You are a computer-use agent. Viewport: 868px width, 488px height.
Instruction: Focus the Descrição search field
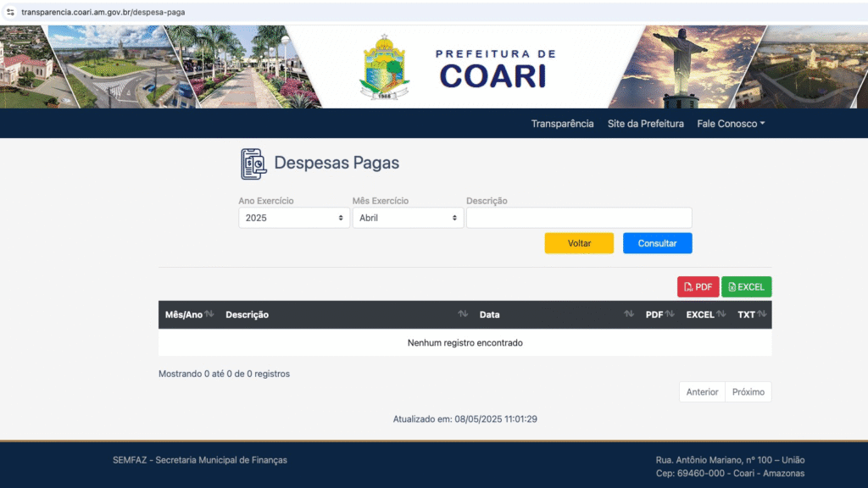pos(579,218)
